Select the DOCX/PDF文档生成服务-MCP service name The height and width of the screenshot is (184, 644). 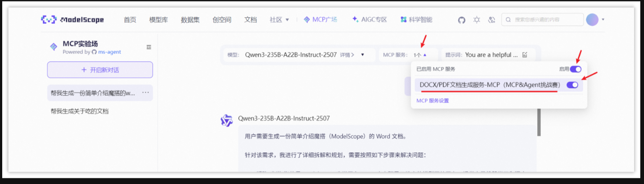[490, 85]
